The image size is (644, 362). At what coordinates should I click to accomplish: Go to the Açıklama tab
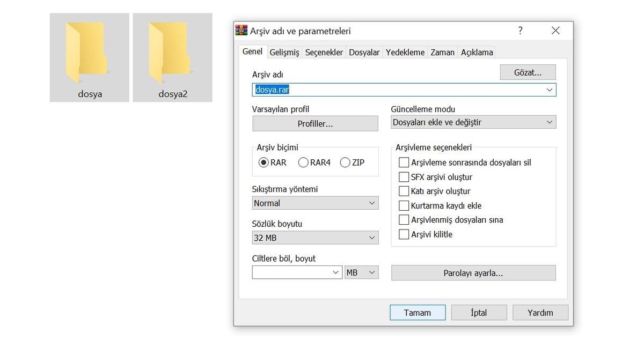point(477,52)
